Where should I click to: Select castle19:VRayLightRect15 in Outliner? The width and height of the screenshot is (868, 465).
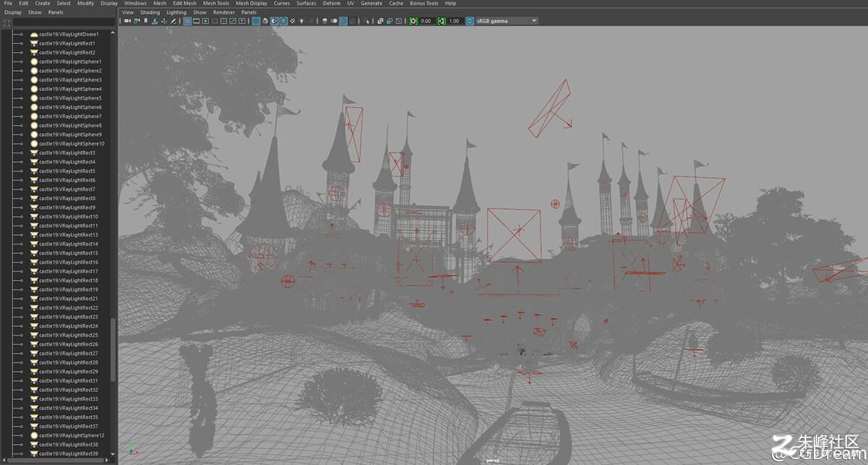point(69,253)
